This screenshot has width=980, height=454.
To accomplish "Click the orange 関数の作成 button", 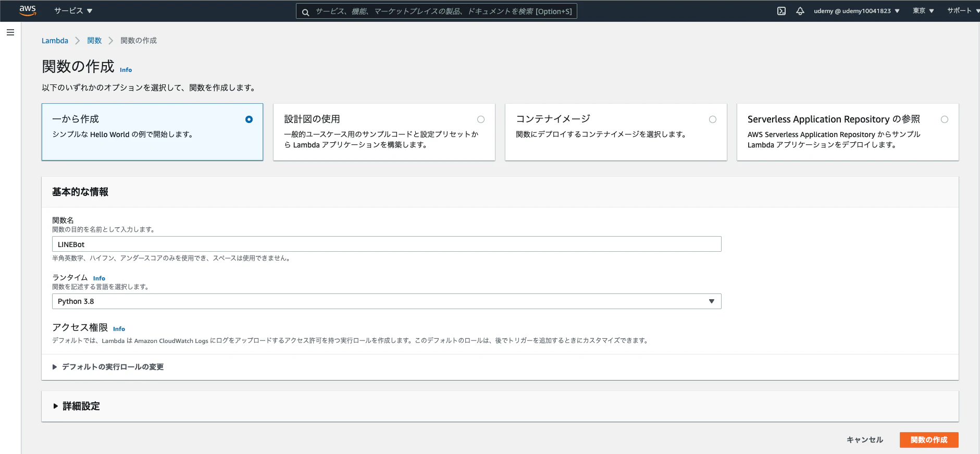I will [929, 440].
